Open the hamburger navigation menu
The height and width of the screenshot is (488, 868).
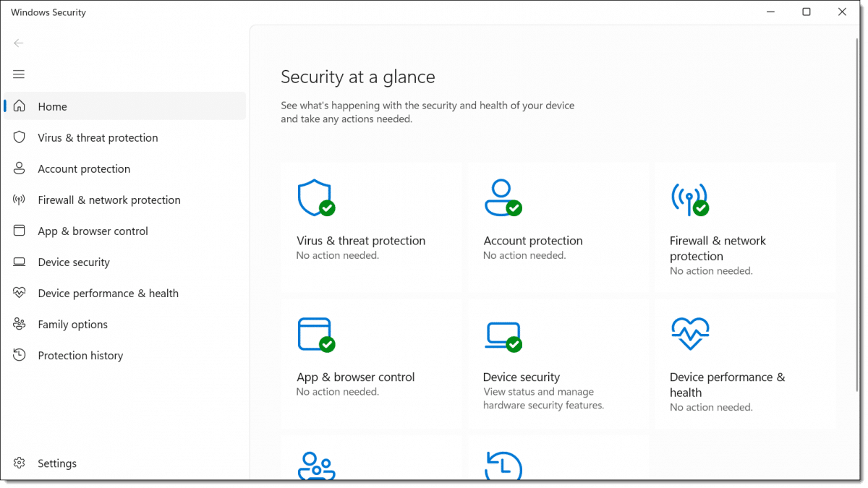pos(19,74)
